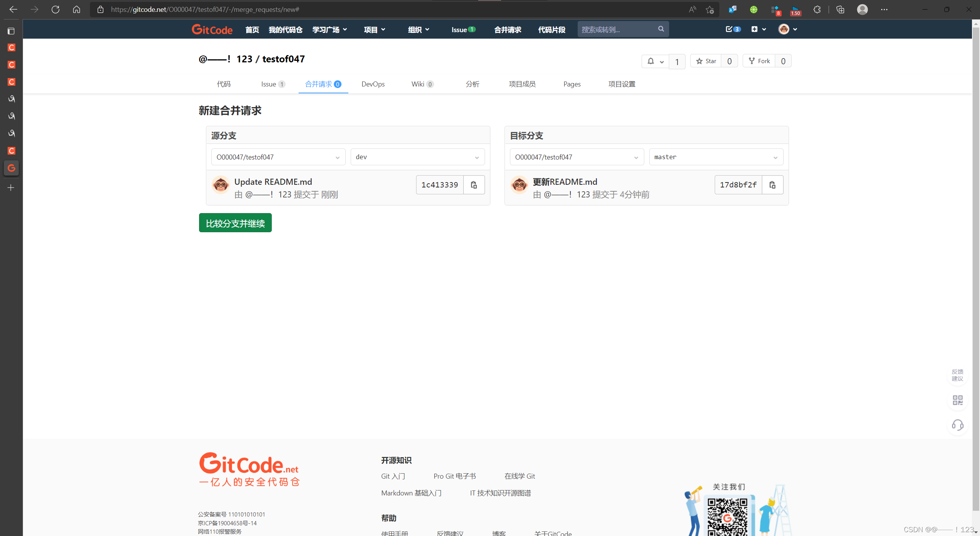Screen dimensions: 980x536
Task: Click the GitCode logo in the navbar
Action: [212, 29]
